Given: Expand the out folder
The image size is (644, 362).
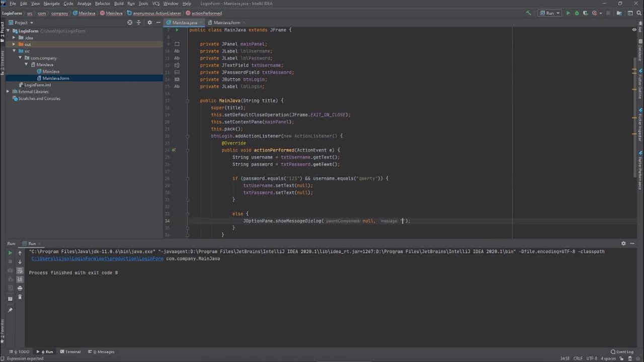Looking at the screenshot, I should (x=15, y=44).
